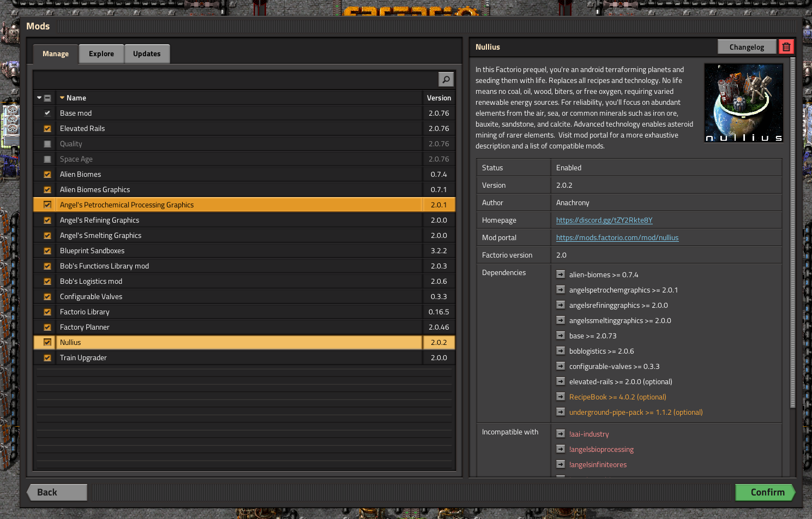Uncheck Alien Biomes Graphics mod
Screen dimensions: 812x519
click(x=47, y=190)
